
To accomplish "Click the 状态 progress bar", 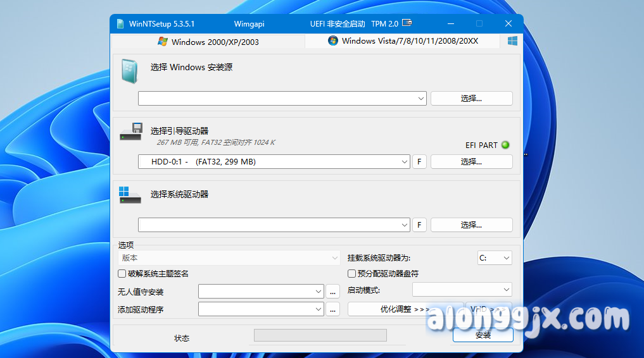I will [320, 335].
